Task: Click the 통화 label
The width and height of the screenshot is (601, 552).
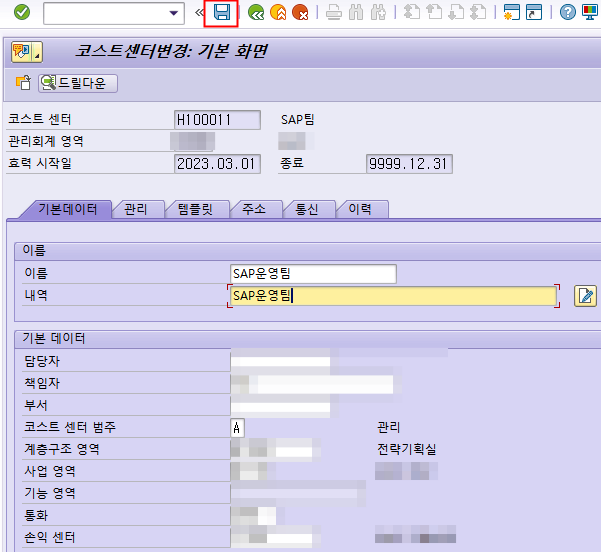Action: [36, 515]
